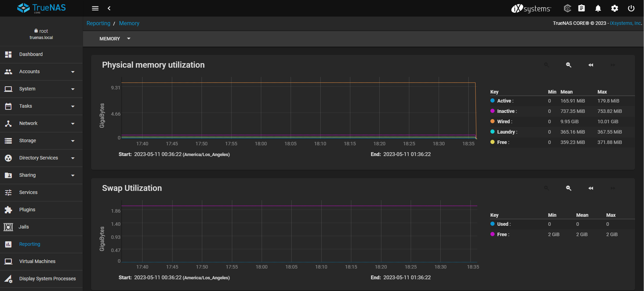Click the Physical memory utilization title

coord(153,65)
